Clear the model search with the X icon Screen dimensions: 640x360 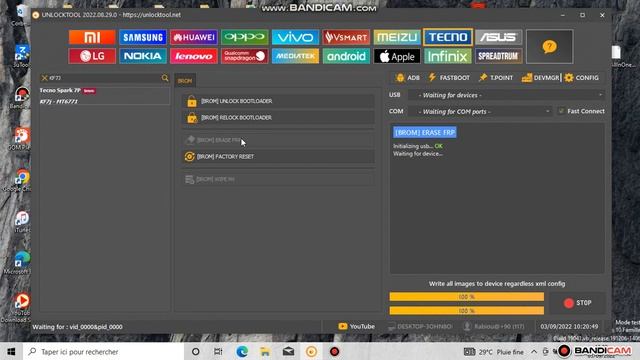[44, 78]
